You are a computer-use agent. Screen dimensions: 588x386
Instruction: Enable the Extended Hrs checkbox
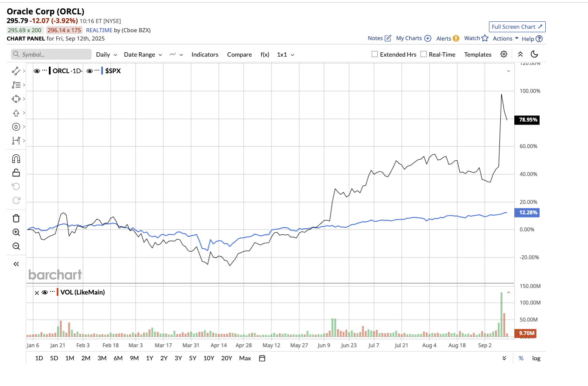(x=374, y=54)
